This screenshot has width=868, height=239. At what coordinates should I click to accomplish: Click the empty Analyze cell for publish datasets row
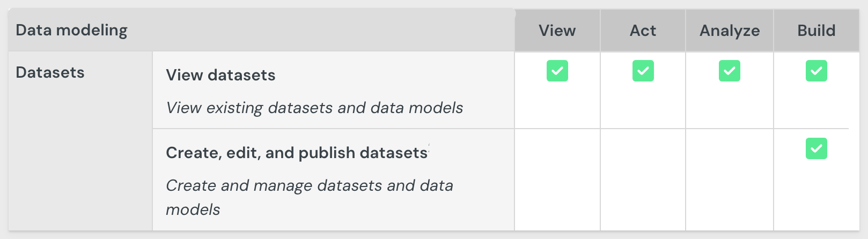(x=729, y=180)
